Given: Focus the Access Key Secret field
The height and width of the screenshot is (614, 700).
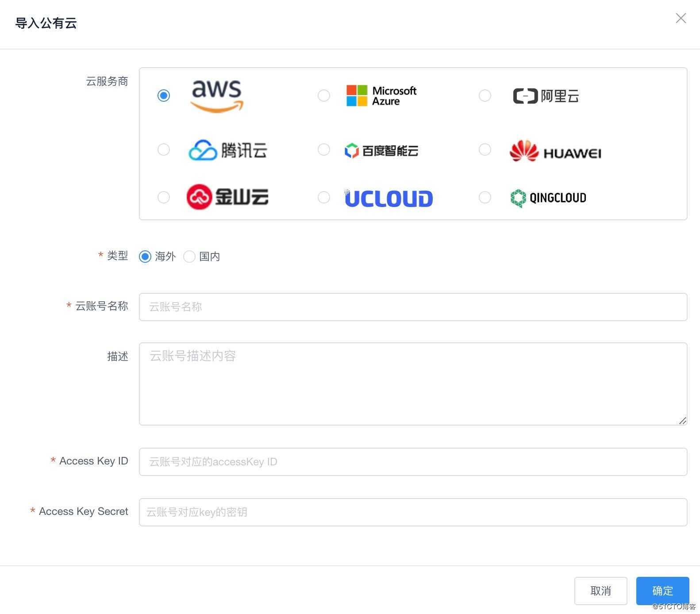Looking at the screenshot, I should tap(413, 512).
